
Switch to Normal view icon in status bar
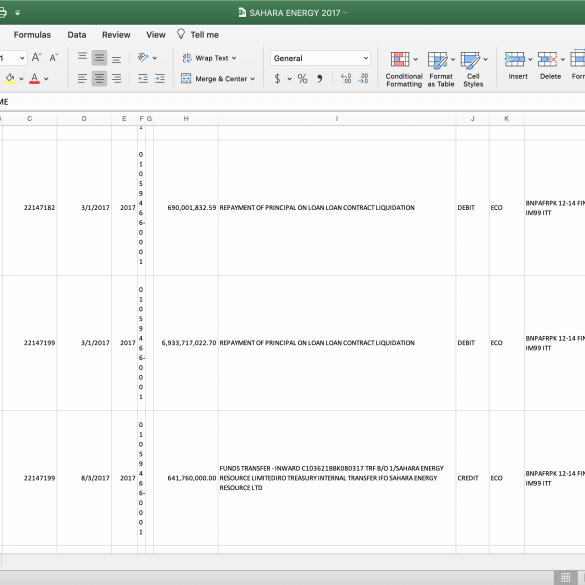click(566, 577)
